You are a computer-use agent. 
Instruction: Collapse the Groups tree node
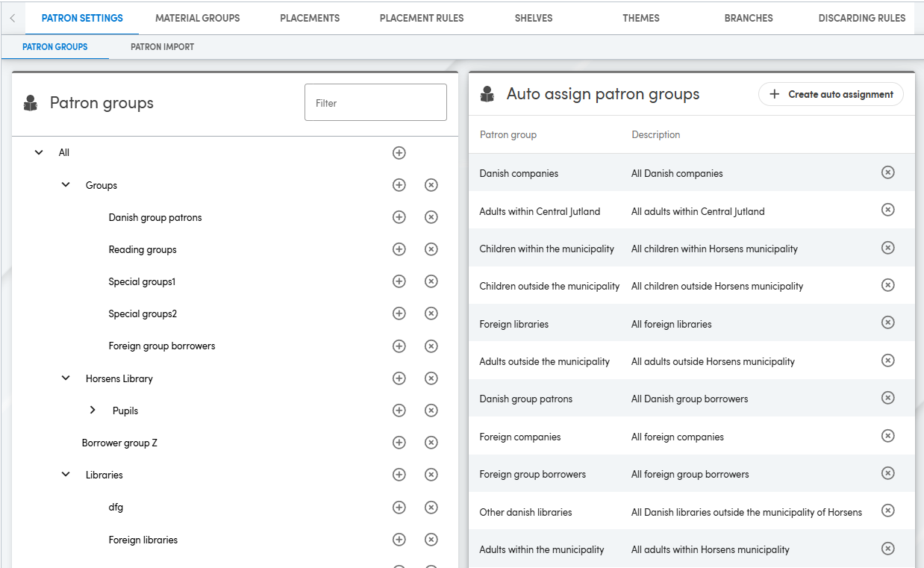coord(66,185)
